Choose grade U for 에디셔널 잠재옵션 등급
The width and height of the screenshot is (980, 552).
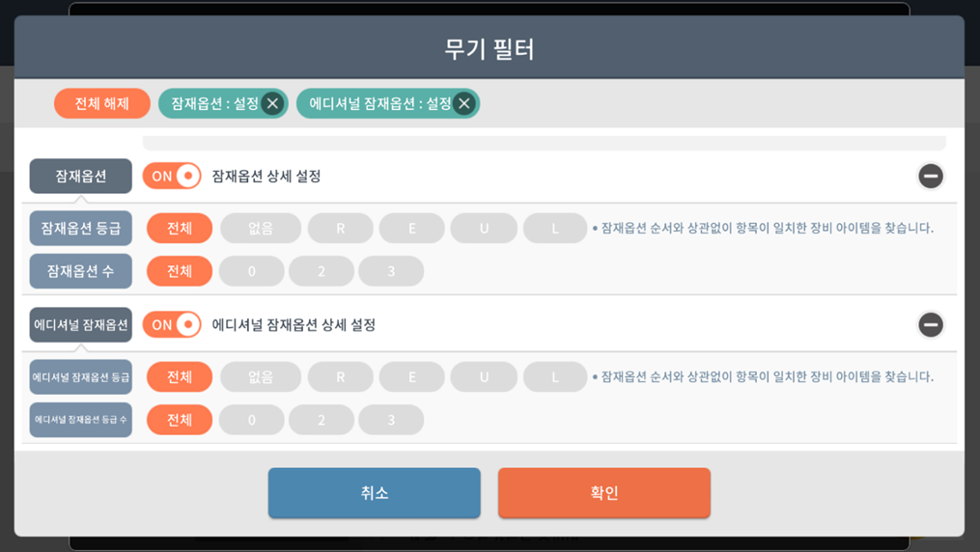(484, 376)
